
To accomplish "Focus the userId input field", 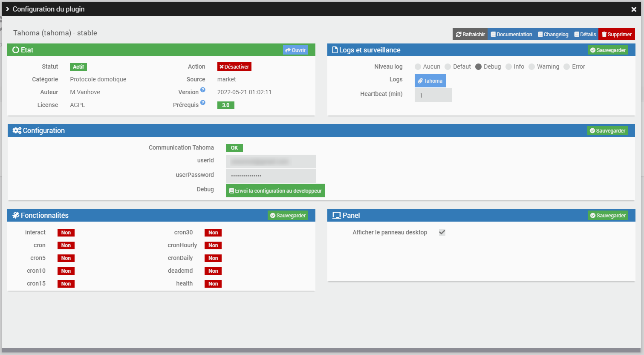I will coord(271,162).
